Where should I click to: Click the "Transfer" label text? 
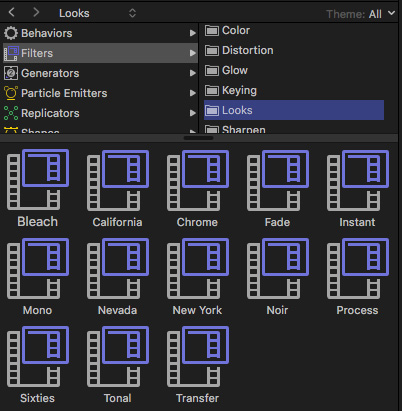197,398
